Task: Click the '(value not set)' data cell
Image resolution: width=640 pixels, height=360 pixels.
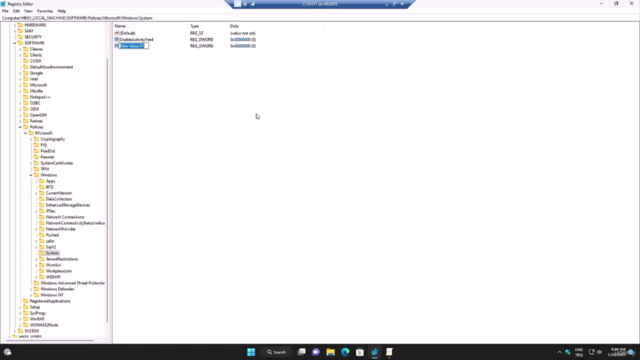Action: point(242,33)
